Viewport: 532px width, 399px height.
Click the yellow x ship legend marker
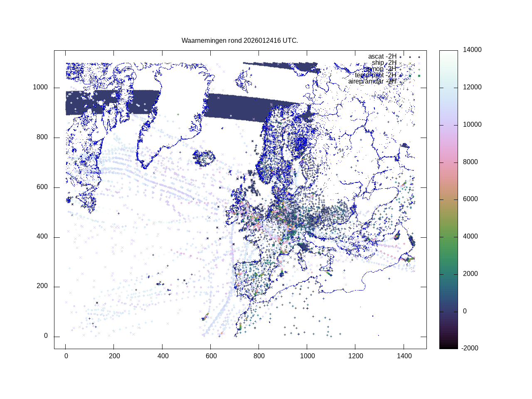click(x=410, y=63)
